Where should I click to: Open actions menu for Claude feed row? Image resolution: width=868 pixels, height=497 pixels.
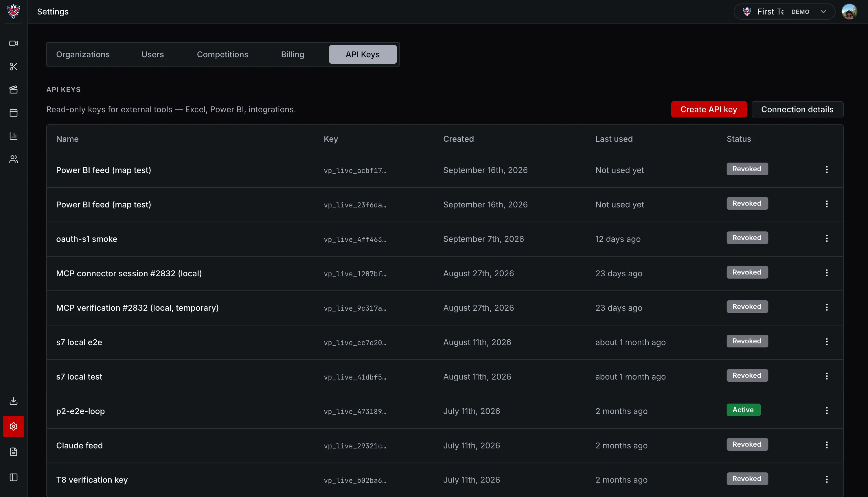pyautogui.click(x=827, y=445)
